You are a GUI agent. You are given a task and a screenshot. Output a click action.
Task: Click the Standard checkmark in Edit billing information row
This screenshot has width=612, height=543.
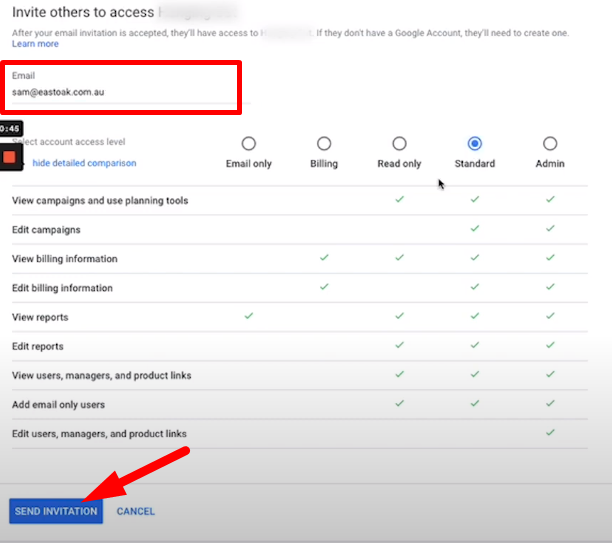click(x=475, y=287)
